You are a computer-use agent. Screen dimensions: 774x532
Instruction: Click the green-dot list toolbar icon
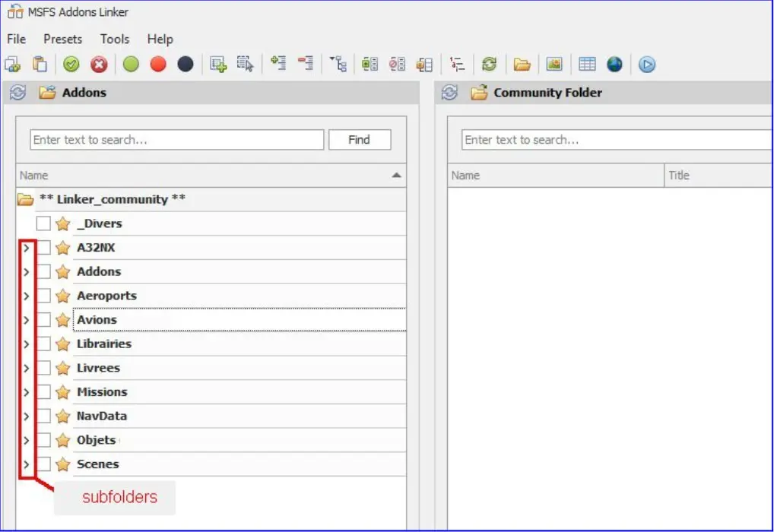click(x=370, y=64)
